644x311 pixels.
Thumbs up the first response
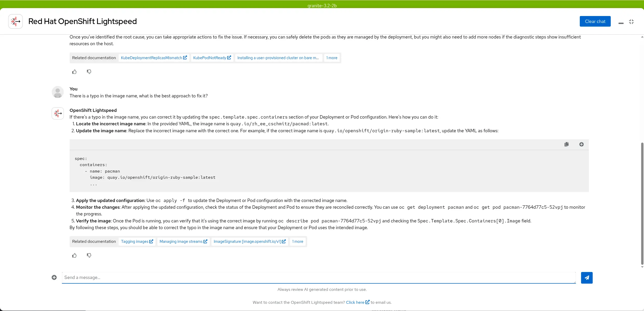[74, 72]
